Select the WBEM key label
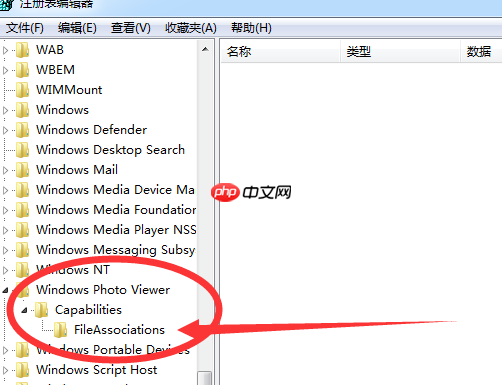This screenshot has width=503, height=385. coord(55,70)
